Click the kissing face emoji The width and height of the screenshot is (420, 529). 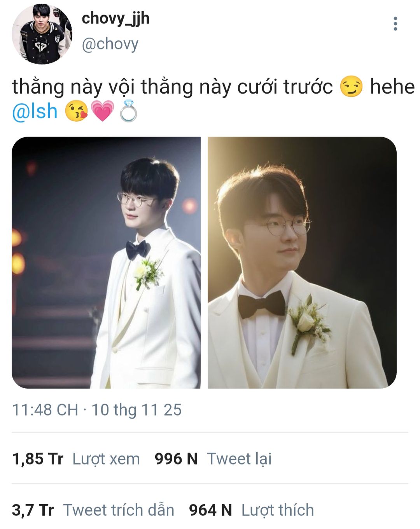point(76,111)
